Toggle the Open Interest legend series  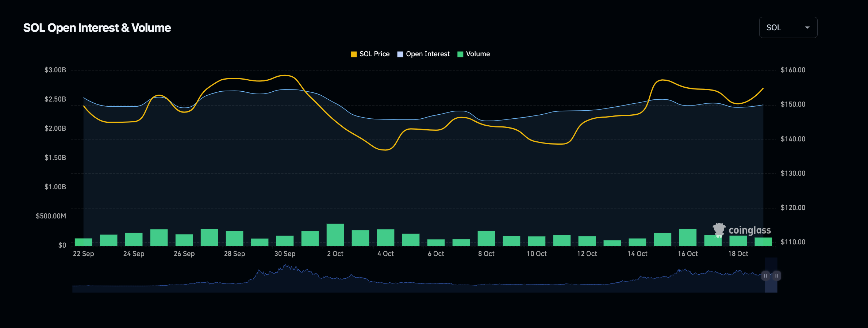(x=423, y=54)
